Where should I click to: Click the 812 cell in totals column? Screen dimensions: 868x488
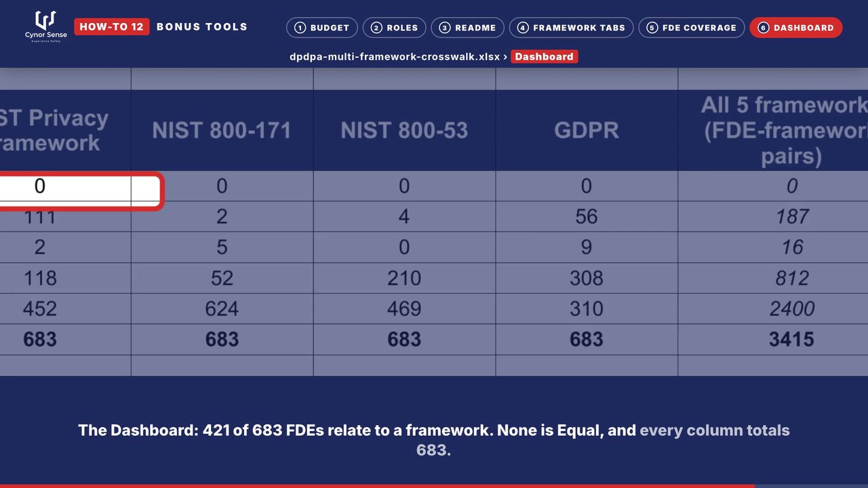[x=773, y=278]
